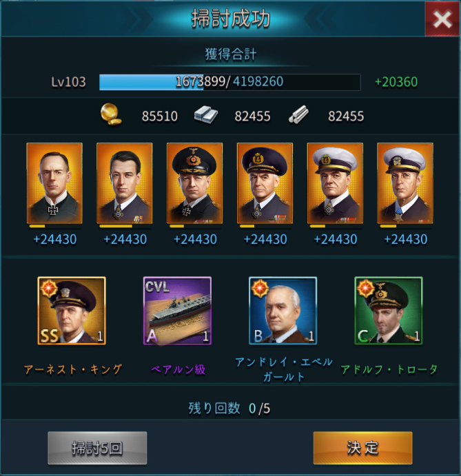Image resolution: width=461 pixels, height=476 pixels.
Task: Confirm with the 決定 button
Action: tap(363, 448)
